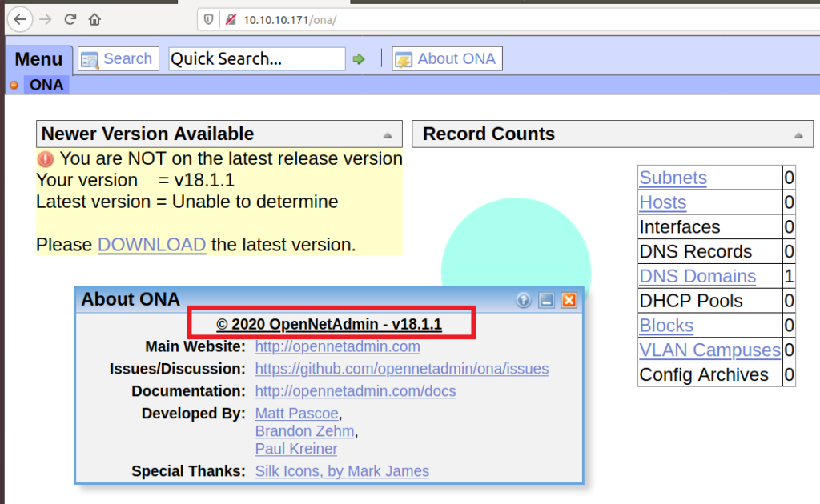Open the DNS Domains link
This screenshot has width=820, height=504.
(697, 276)
